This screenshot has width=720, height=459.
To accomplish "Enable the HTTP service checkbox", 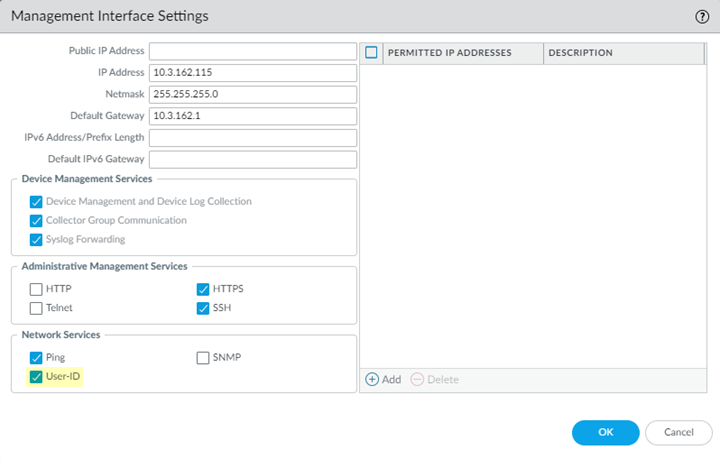I will [36, 289].
